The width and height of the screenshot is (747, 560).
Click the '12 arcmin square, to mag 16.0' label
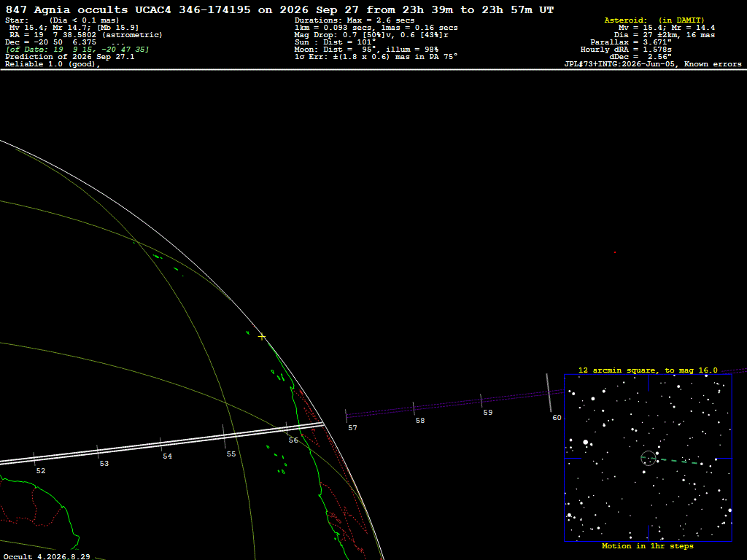648,370
